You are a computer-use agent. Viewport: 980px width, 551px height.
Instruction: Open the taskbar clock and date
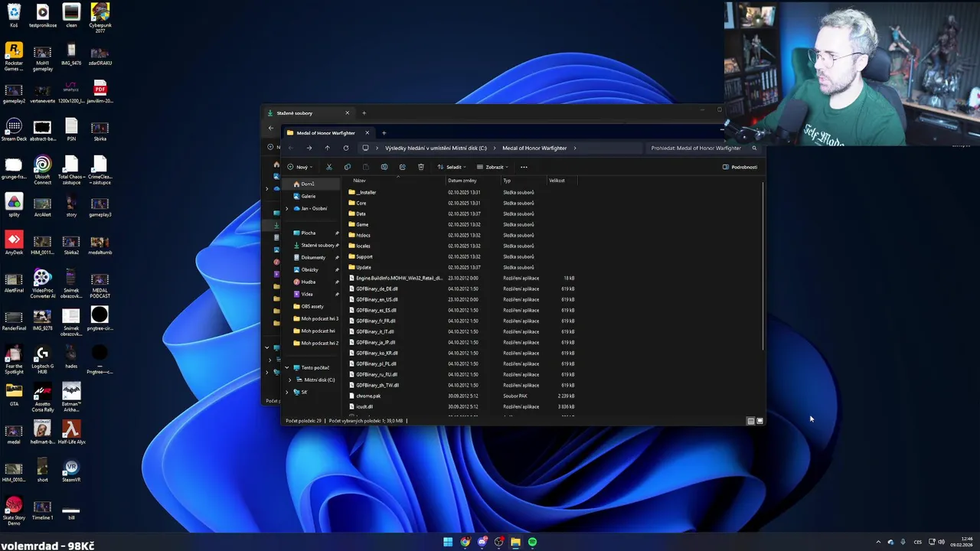pyautogui.click(x=962, y=542)
